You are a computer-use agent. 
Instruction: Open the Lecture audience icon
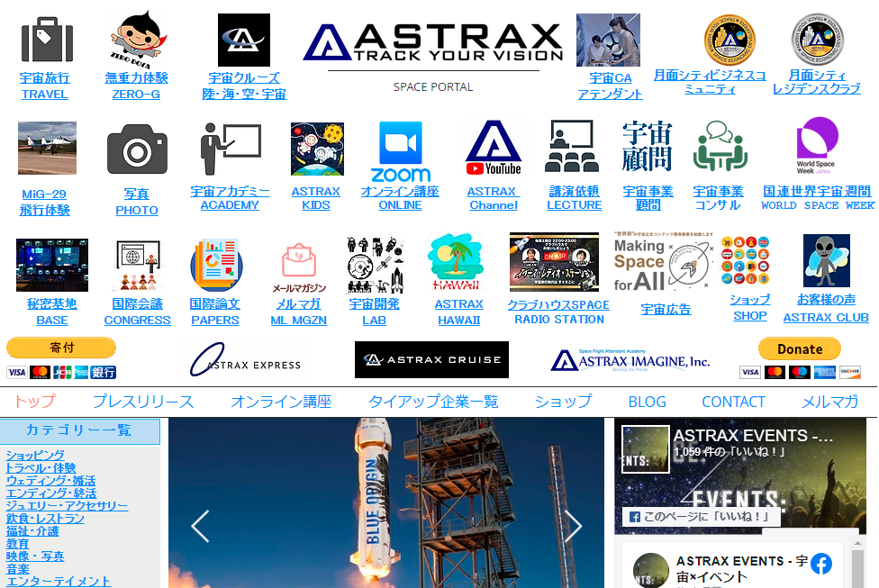click(572, 146)
